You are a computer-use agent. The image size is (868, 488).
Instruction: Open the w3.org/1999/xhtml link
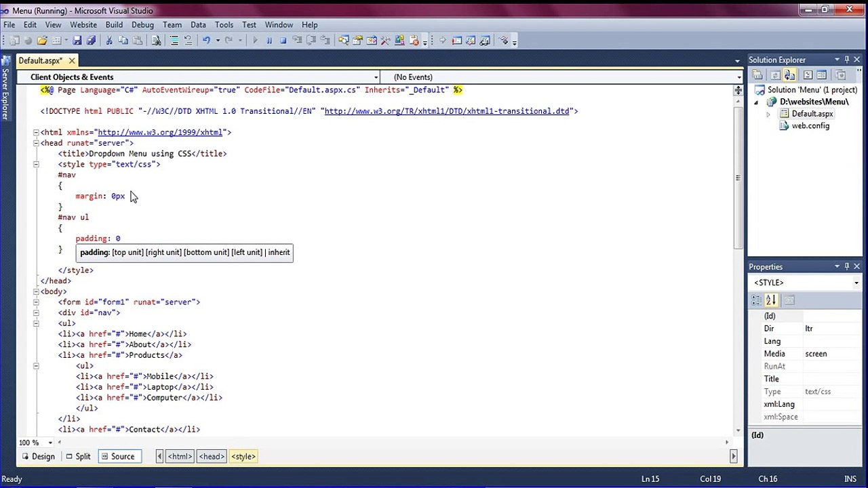(160, 132)
